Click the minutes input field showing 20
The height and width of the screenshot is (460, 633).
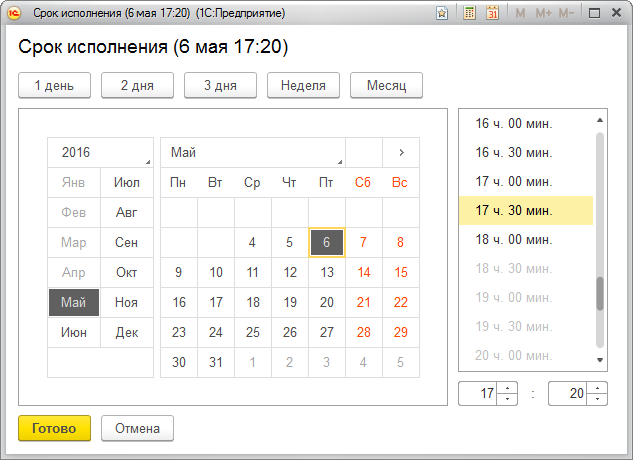coord(568,393)
